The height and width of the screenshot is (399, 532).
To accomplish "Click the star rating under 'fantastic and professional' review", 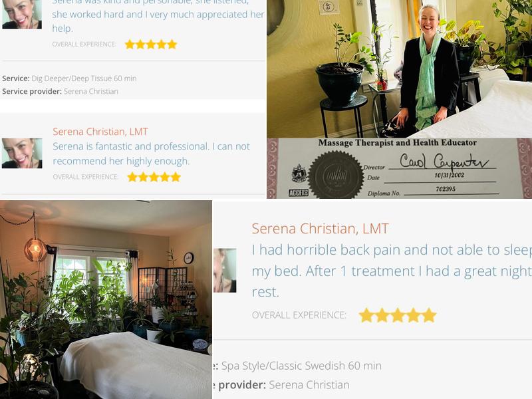I will (154, 177).
